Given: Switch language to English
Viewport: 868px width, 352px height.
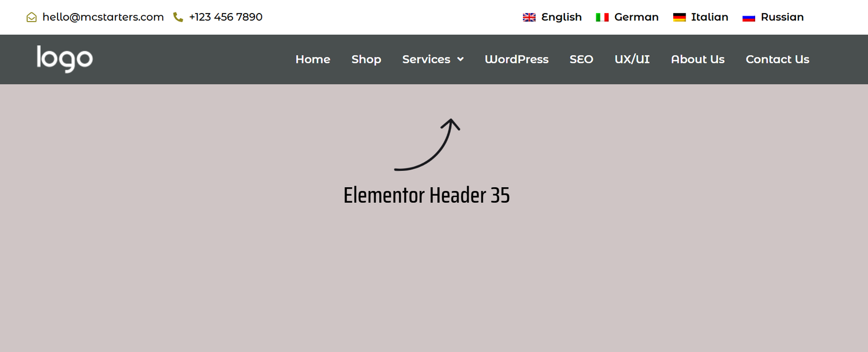Looking at the screenshot, I should 561,17.
